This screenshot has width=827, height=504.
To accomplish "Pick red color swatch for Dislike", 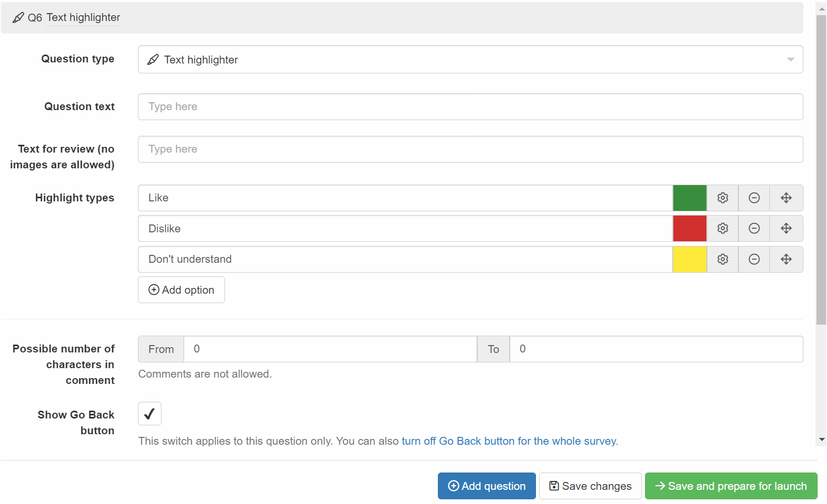I will tap(690, 228).
